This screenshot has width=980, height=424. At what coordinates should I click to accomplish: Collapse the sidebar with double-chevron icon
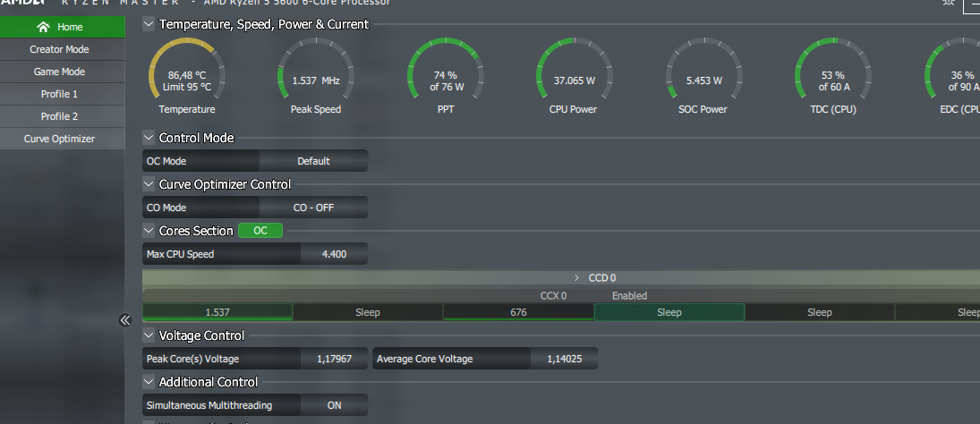click(125, 320)
